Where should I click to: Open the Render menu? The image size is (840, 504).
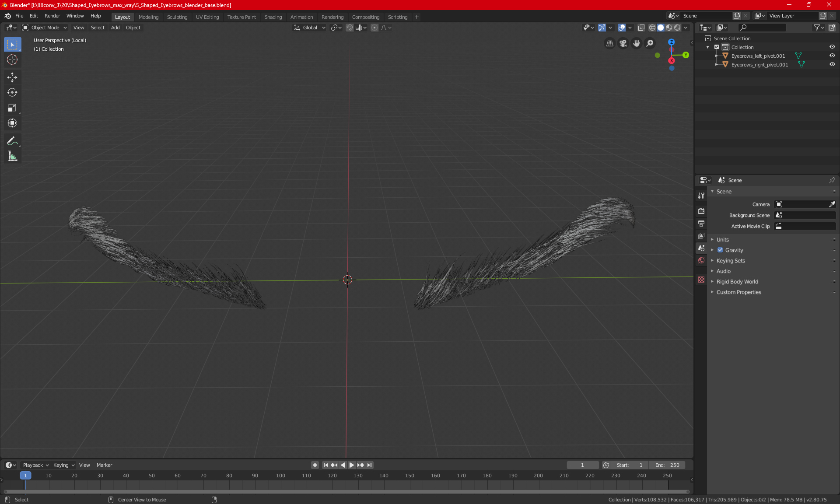point(52,16)
